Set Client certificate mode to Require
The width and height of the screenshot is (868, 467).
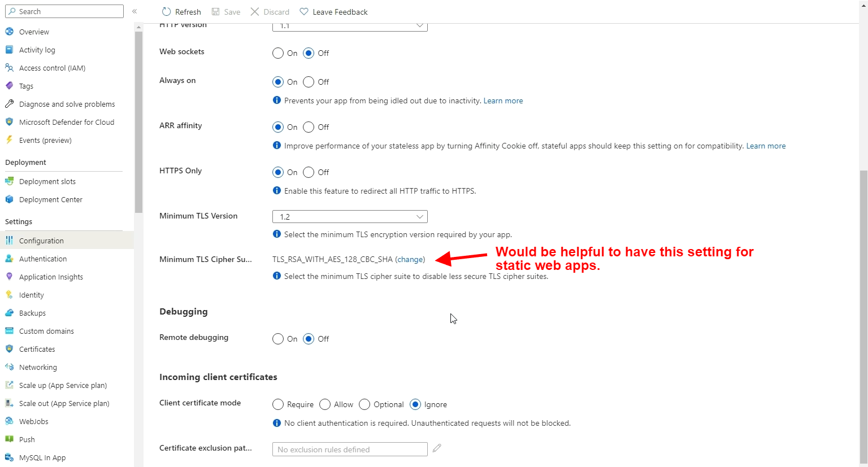[277, 404]
